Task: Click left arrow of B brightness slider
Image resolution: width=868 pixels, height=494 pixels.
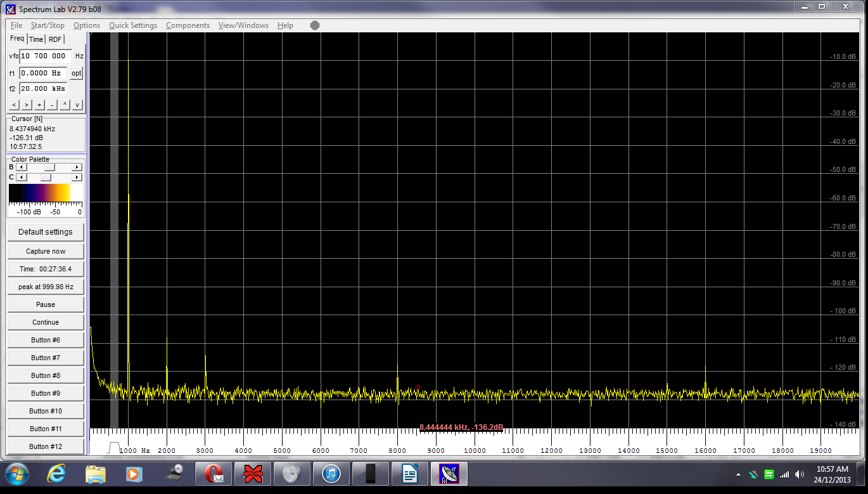Action: pyautogui.click(x=21, y=167)
